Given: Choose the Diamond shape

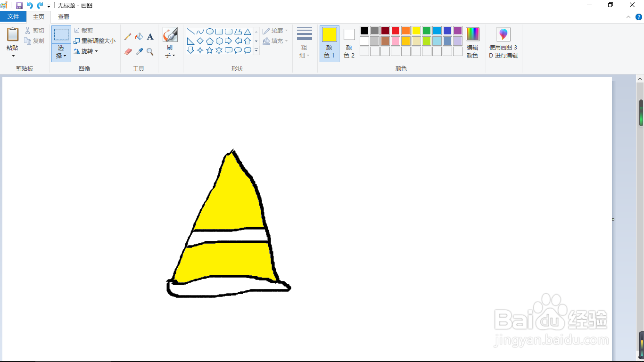Looking at the screenshot, I should pos(200,41).
